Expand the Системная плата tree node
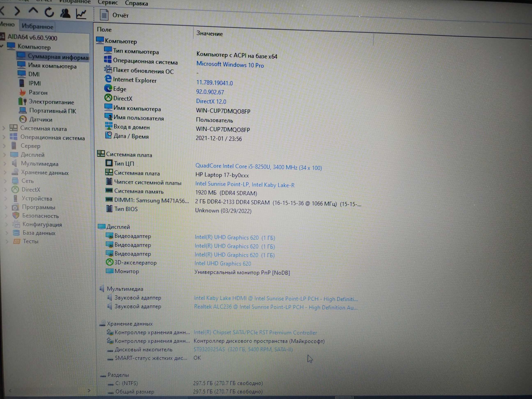 4,128
